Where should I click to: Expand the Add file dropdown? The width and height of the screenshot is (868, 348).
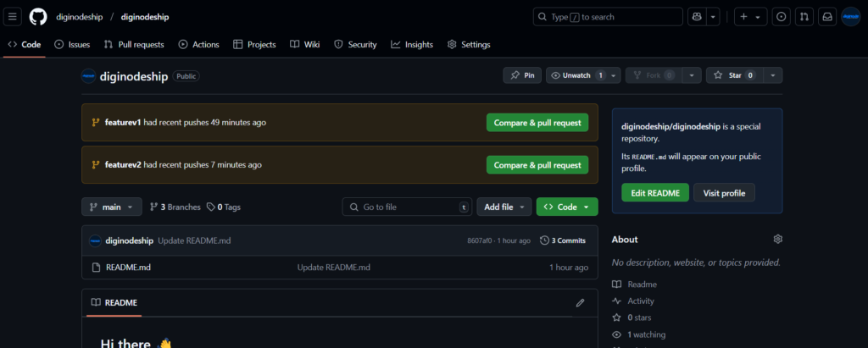click(504, 207)
